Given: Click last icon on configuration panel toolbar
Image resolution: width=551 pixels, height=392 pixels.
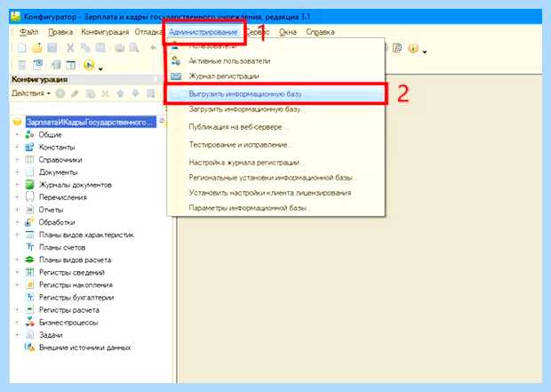Looking at the screenshot, I should point(151,93).
